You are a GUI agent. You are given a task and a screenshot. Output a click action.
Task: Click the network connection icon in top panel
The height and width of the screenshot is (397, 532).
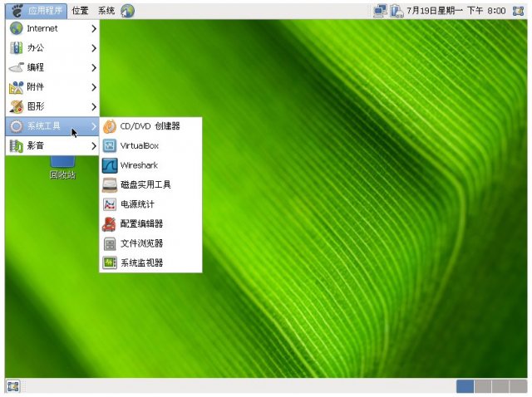[x=380, y=11]
